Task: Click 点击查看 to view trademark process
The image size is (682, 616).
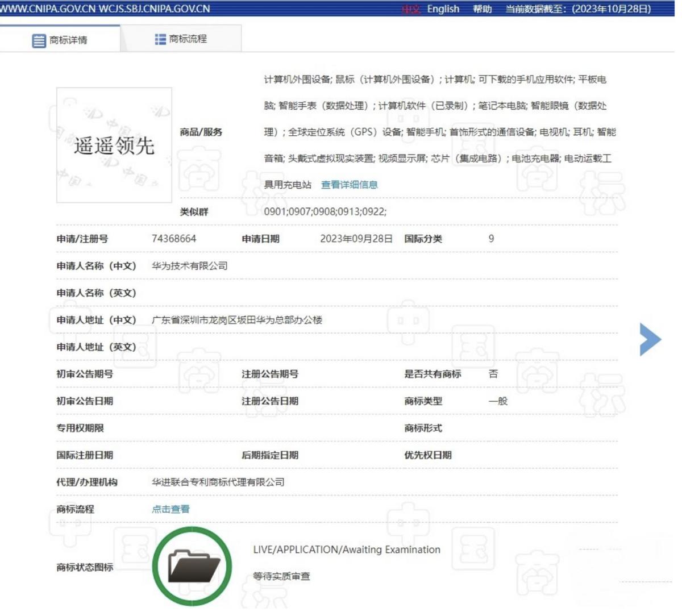Action: pos(170,510)
